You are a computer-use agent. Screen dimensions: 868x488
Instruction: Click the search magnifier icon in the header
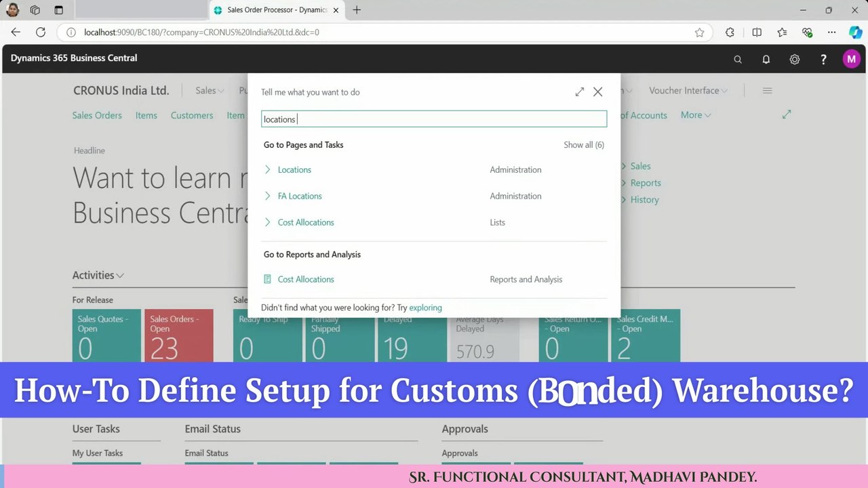tap(738, 60)
